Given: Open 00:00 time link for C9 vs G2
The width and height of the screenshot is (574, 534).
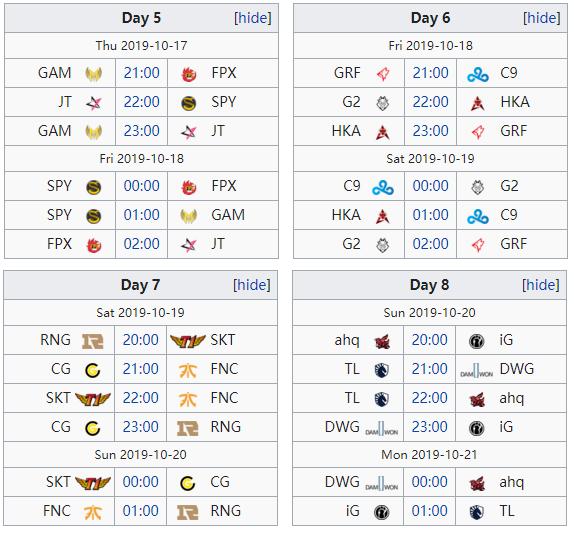Looking at the screenshot, I should 430,186.
